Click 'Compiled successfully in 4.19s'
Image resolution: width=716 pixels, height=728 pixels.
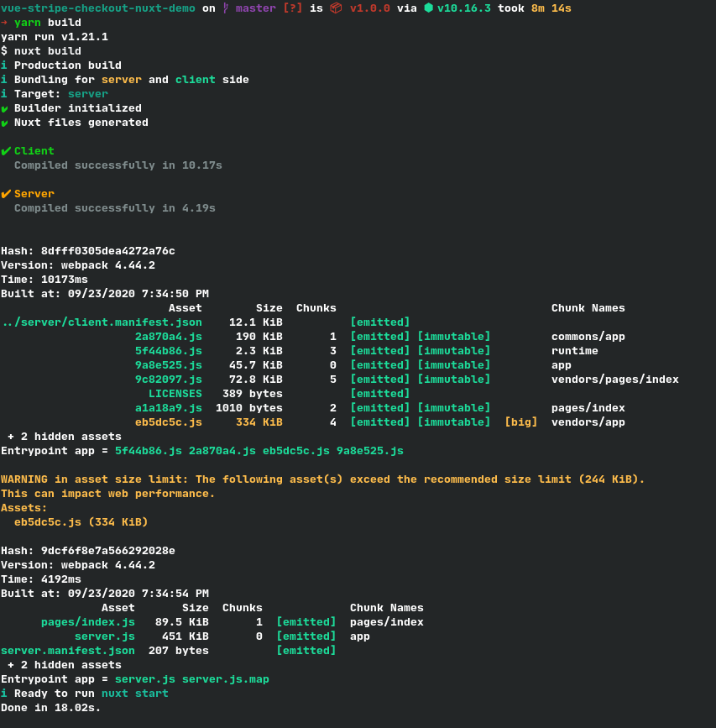tap(115, 208)
